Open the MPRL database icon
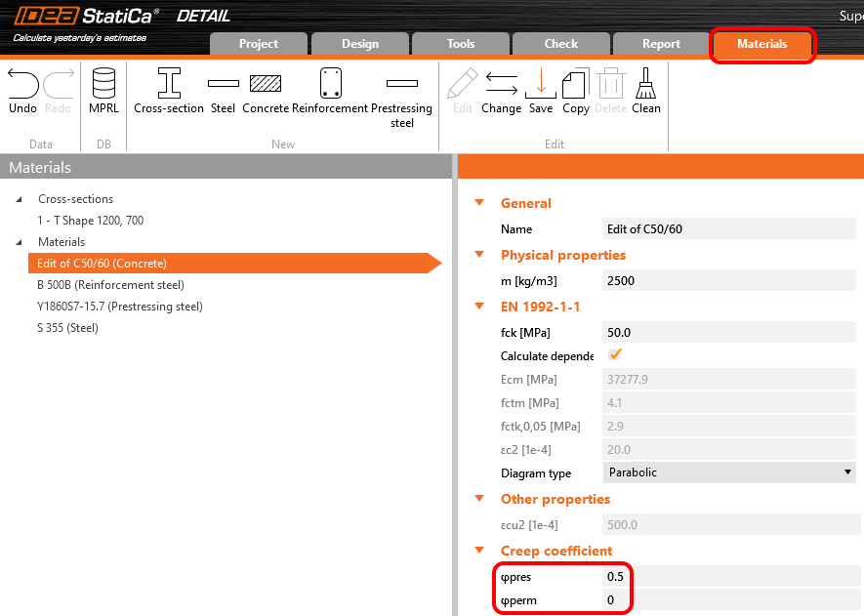The width and height of the screenshot is (864, 616). pyautogui.click(x=103, y=84)
